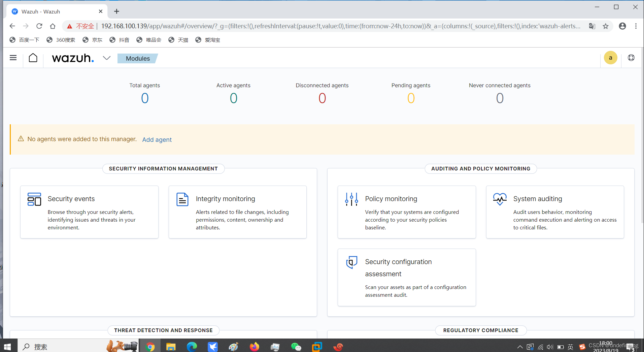This screenshot has height=352, width=644.
Task: Click the System auditing heartbeat icon
Action: point(500,199)
